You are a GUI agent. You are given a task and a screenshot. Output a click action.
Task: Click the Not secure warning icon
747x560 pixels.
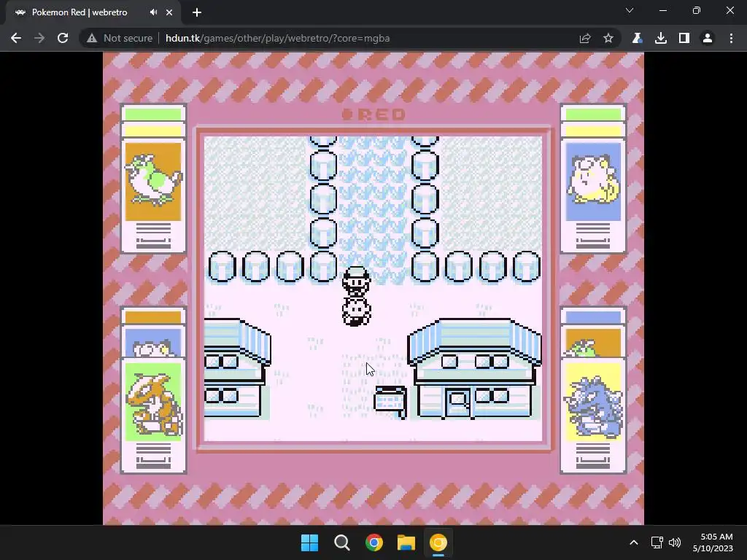[91, 38]
